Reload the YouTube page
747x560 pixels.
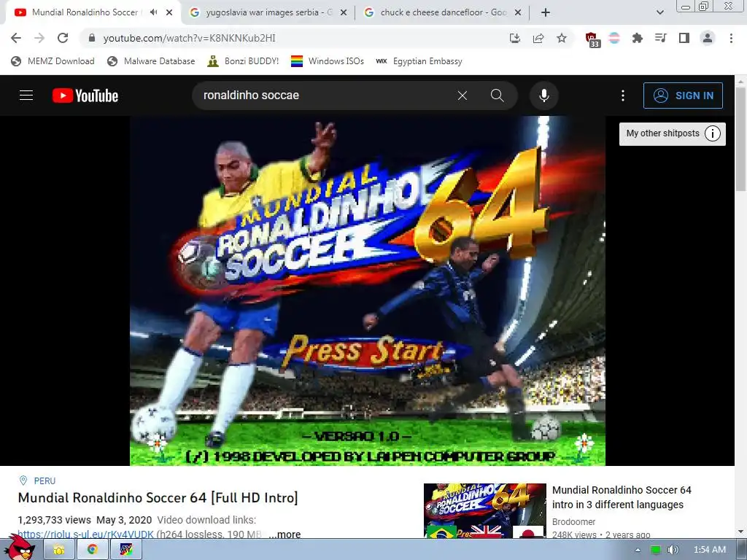pos(63,38)
